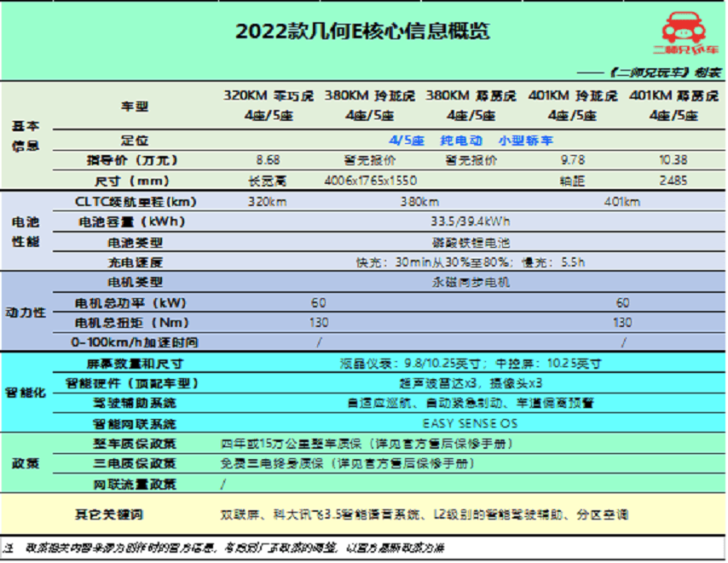
Task: Click the 8.68 price cell
Action: tap(269, 160)
